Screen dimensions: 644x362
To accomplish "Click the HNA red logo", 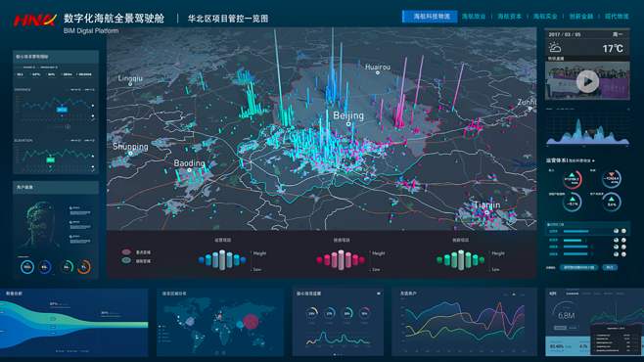I will (x=34, y=21).
